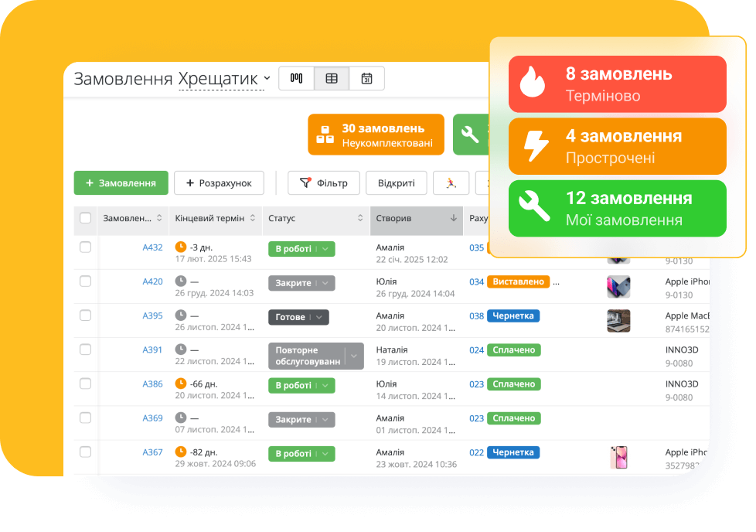Click the + Розрахунок button
This screenshot has width=756, height=532.
point(219,183)
